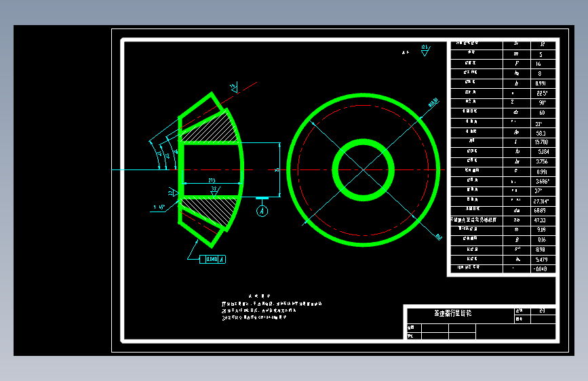The image size is (588, 381).
Task: Select the vertical bore diameter dimension line
Action: (279, 169)
